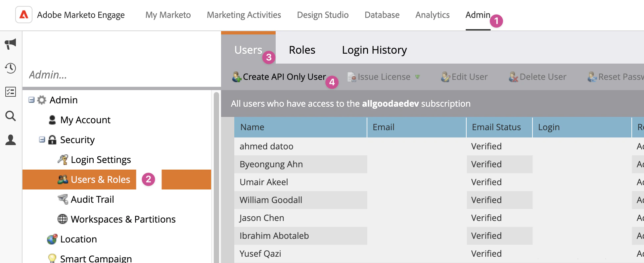Click the Admin search input field
The width and height of the screenshot is (644, 263).
(122, 75)
